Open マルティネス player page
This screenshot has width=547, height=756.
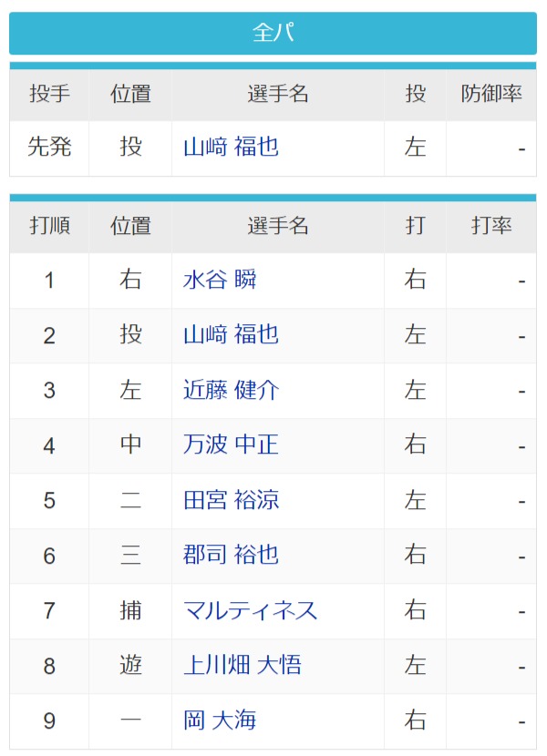click(250, 611)
